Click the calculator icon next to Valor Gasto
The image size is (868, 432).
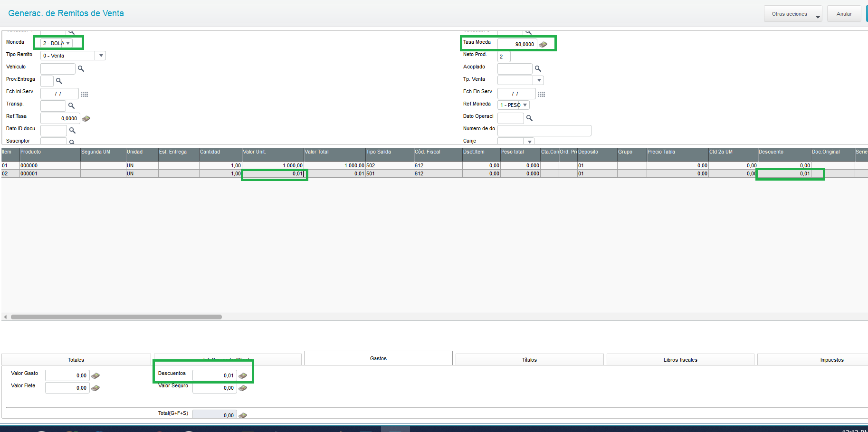(x=95, y=375)
